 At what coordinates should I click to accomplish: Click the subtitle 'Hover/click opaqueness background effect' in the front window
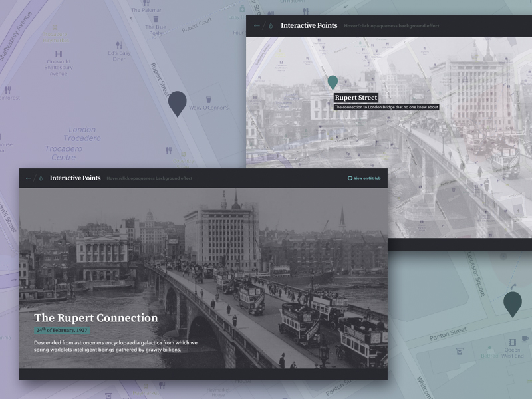point(149,178)
